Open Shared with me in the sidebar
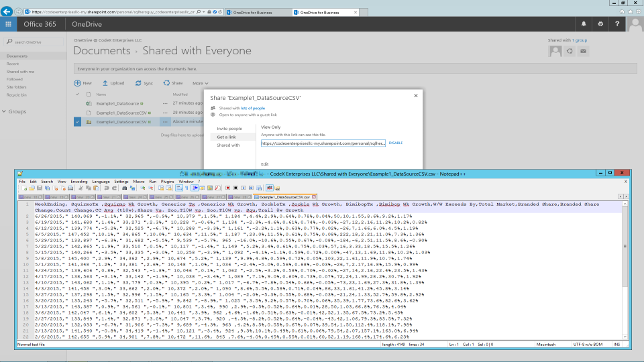 tap(20, 72)
